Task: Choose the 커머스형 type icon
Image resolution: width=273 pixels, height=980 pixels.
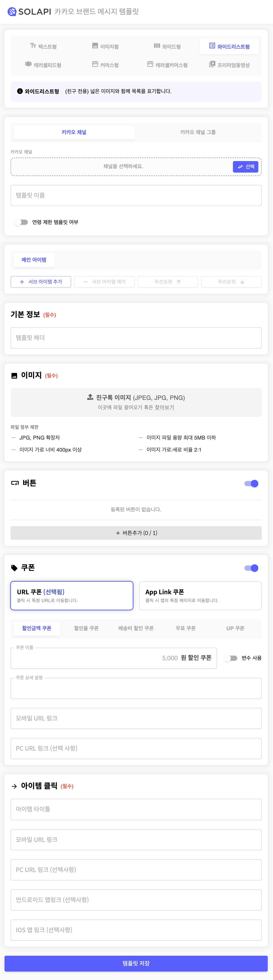Action: point(95,64)
